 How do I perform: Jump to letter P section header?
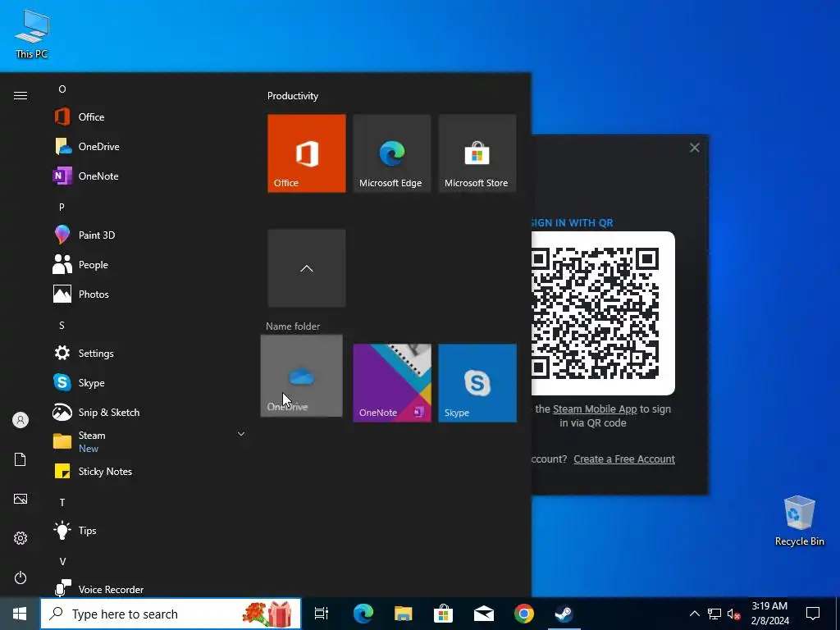coord(62,207)
